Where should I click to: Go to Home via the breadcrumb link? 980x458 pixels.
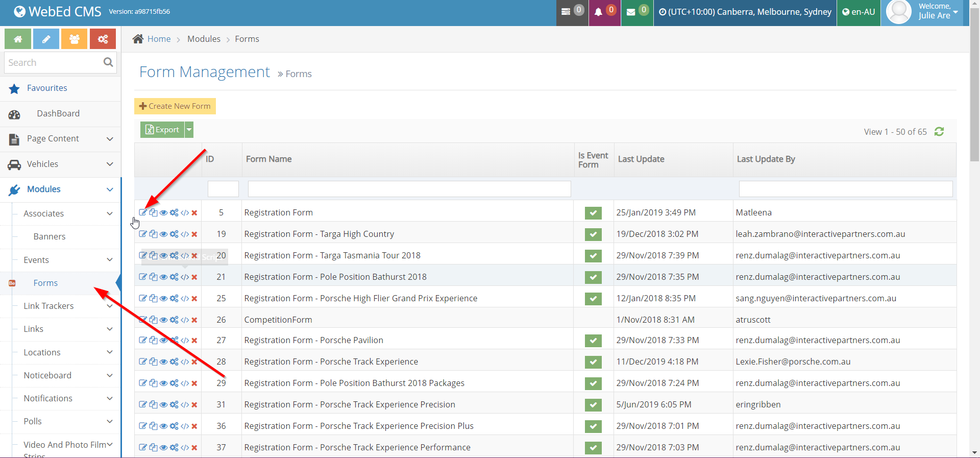click(159, 39)
